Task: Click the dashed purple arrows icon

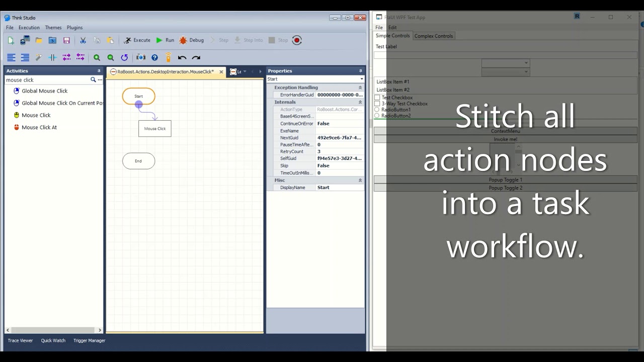Action: tap(80, 57)
